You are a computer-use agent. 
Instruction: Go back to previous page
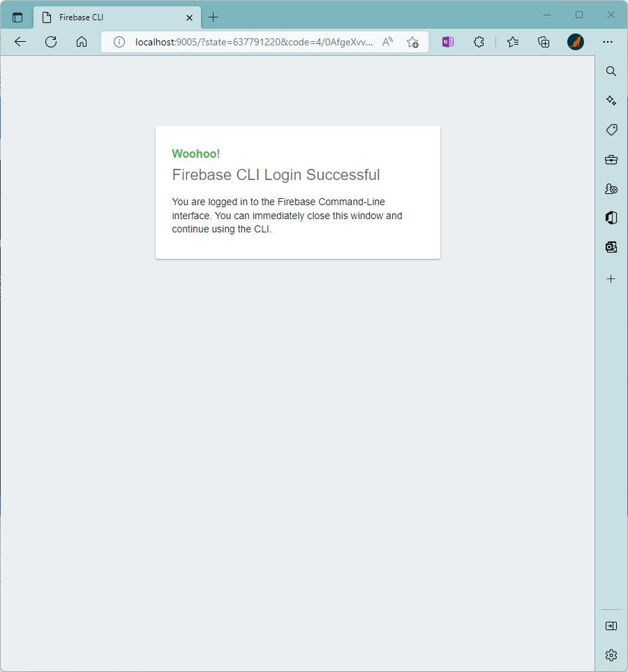(x=20, y=42)
